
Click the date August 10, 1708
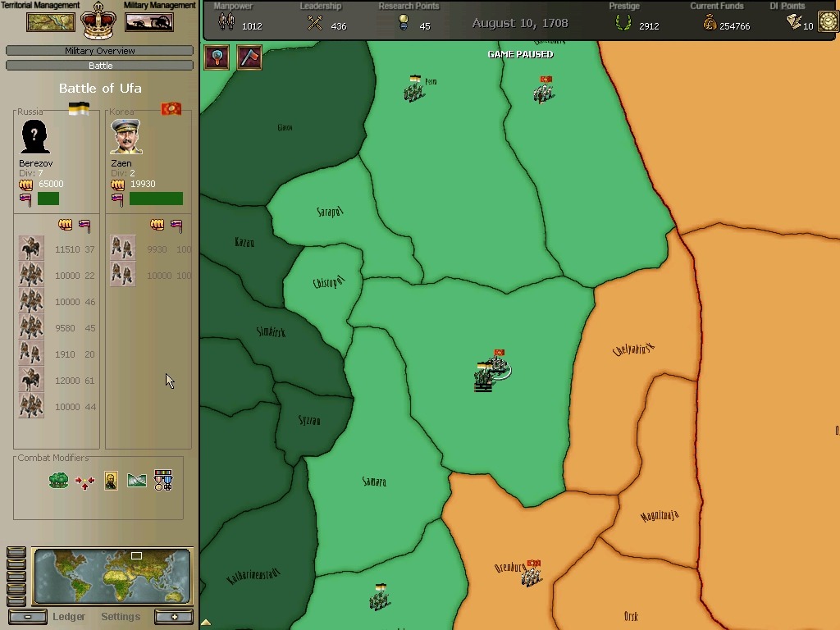[x=519, y=23]
